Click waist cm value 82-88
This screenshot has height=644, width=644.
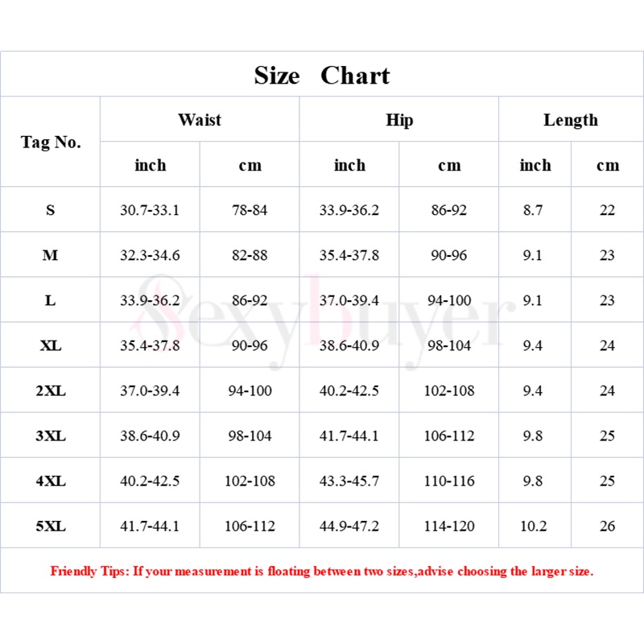pyautogui.click(x=250, y=255)
